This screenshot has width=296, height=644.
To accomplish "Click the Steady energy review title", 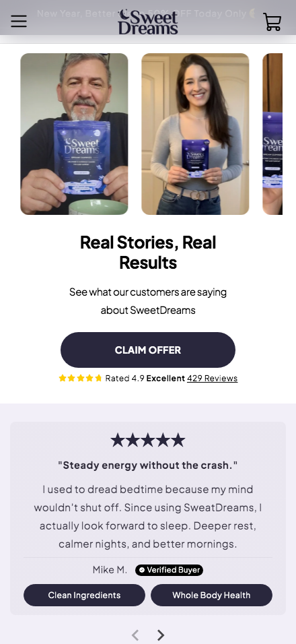I will point(148,465).
